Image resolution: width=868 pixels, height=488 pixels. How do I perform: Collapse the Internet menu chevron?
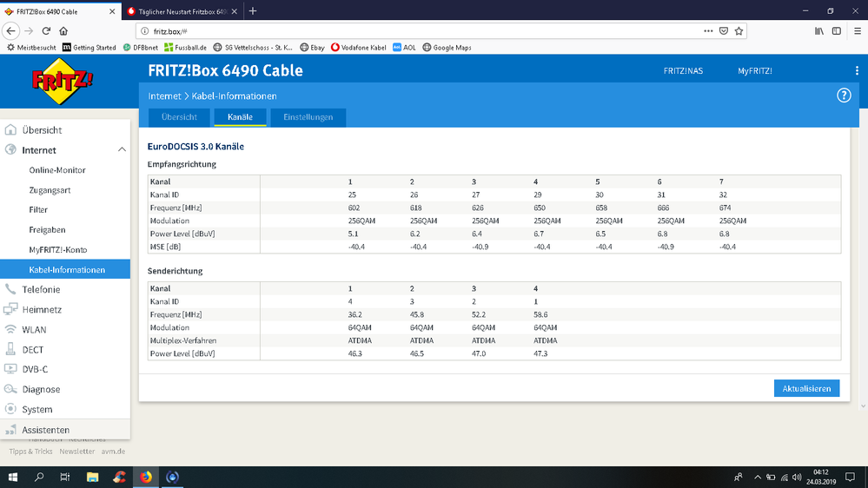tap(122, 150)
